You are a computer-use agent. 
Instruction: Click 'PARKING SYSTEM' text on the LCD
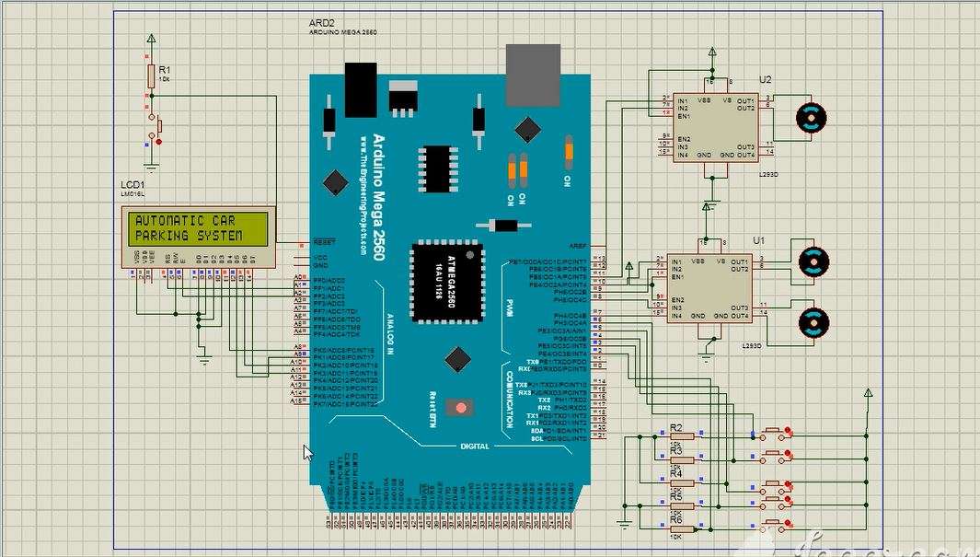point(188,236)
